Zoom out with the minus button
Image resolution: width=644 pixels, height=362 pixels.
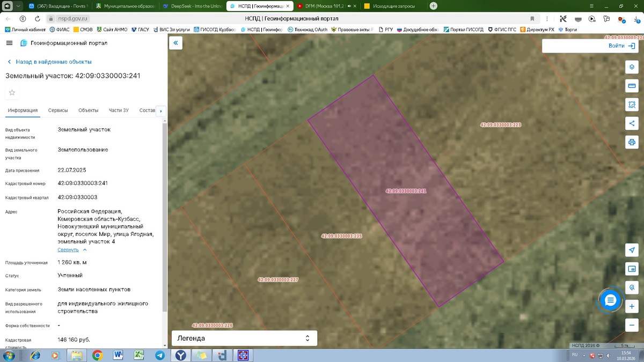pos(632,325)
